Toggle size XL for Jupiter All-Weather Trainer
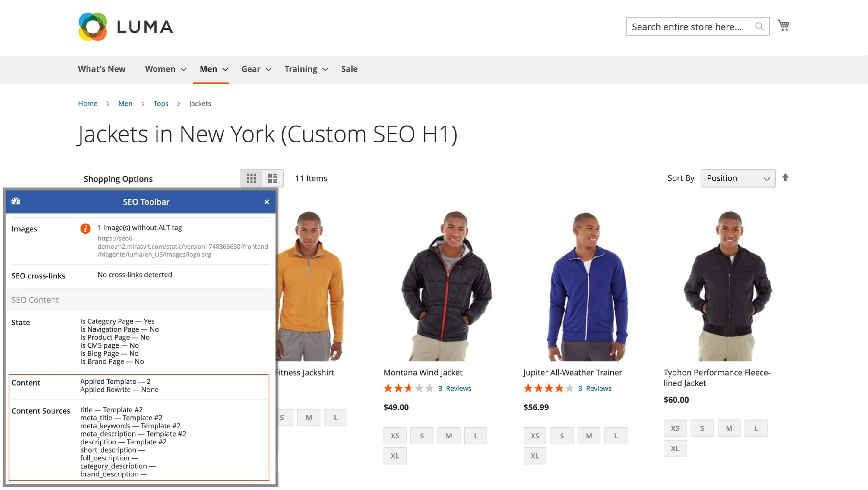 pos(535,455)
